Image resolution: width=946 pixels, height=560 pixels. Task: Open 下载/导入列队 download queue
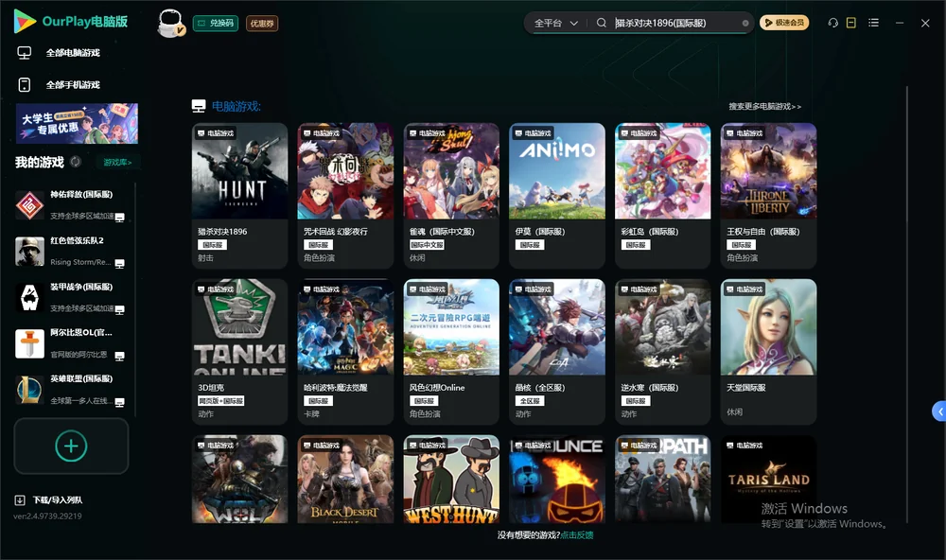(58, 500)
